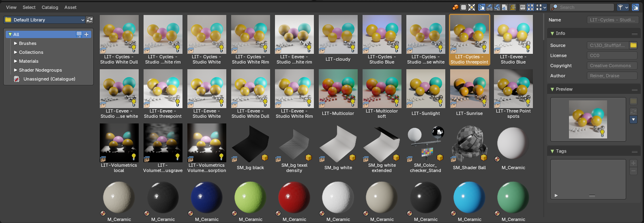Click the Info panel drag grip icon
This screenshot has height=223, width=644.
coord(634,34)
